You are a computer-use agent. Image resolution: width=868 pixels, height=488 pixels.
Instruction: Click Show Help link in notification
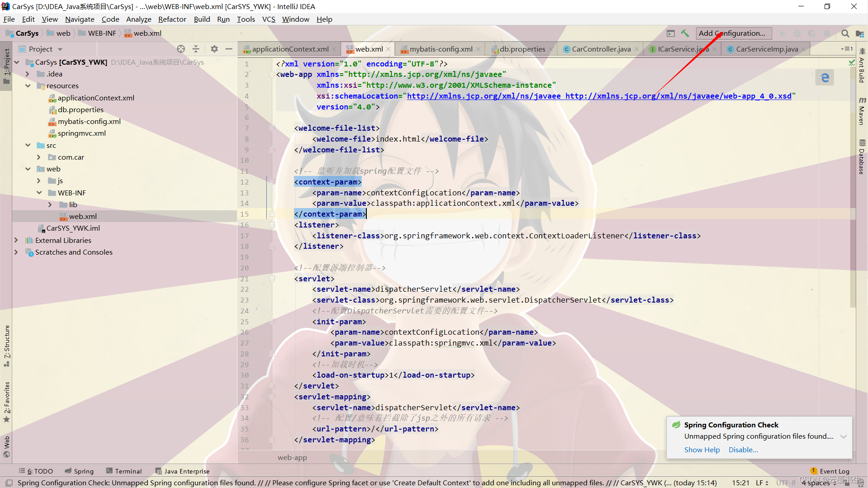(x=702, y=450)
